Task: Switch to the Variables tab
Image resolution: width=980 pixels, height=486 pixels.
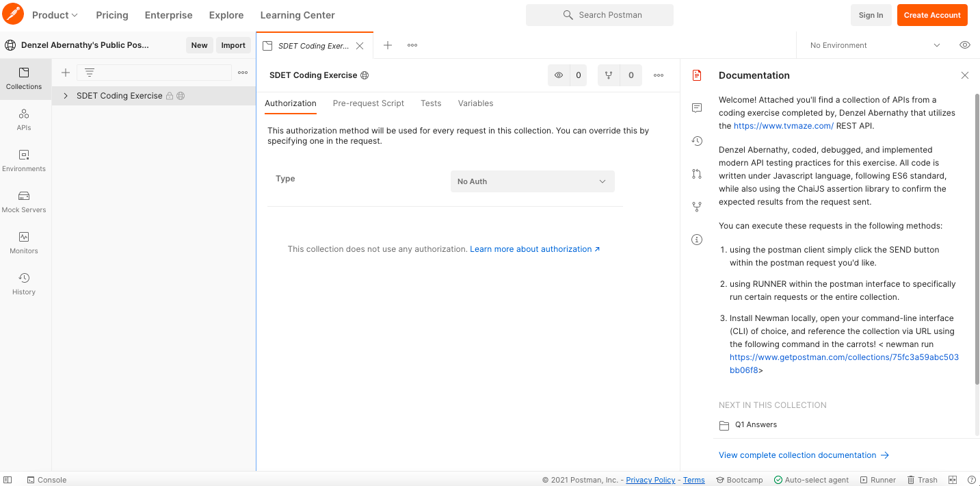Action: point(476,103)
